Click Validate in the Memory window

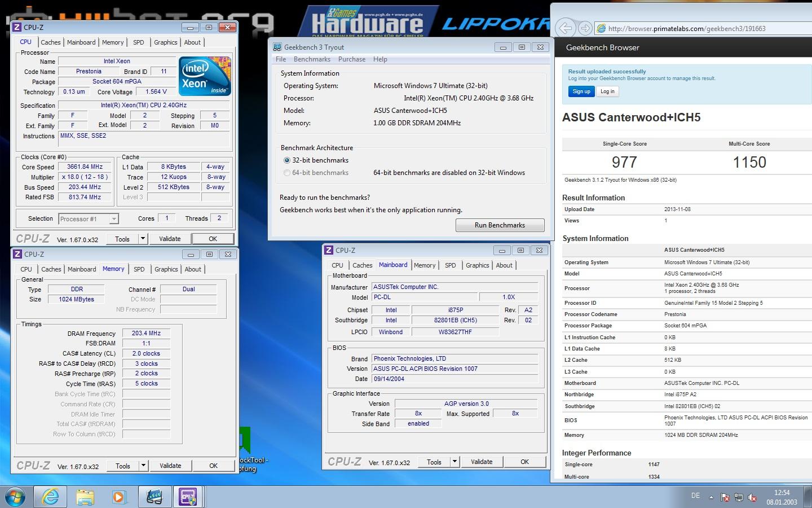pos(170,466)
